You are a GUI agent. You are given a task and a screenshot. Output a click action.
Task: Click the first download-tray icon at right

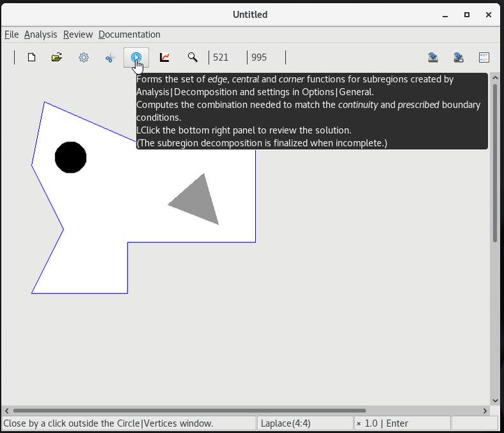[x=433, y=57]
